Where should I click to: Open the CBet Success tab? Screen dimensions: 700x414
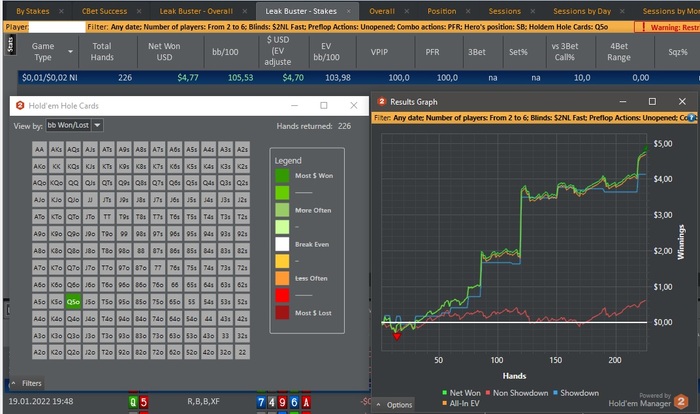point(104,11)
